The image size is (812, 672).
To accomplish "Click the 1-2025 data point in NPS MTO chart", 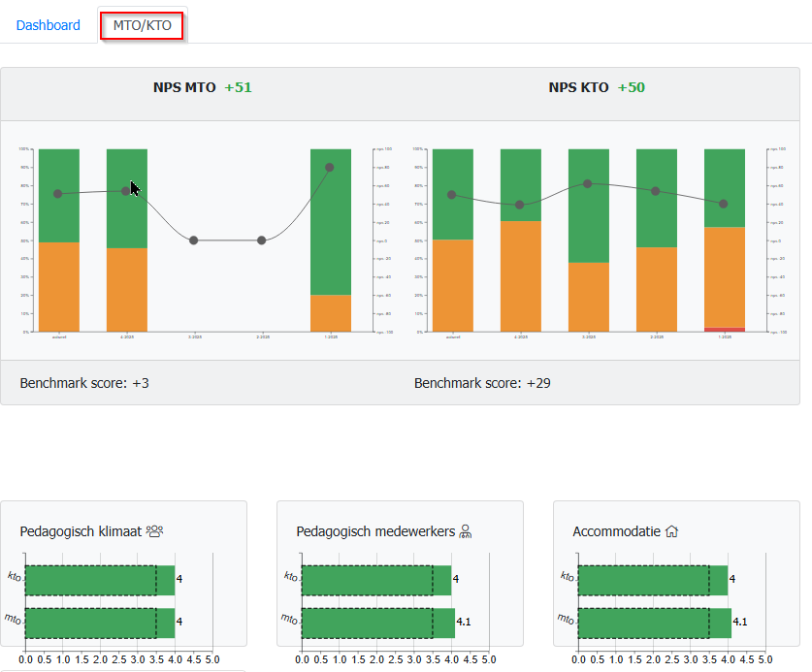I will 330,168.
